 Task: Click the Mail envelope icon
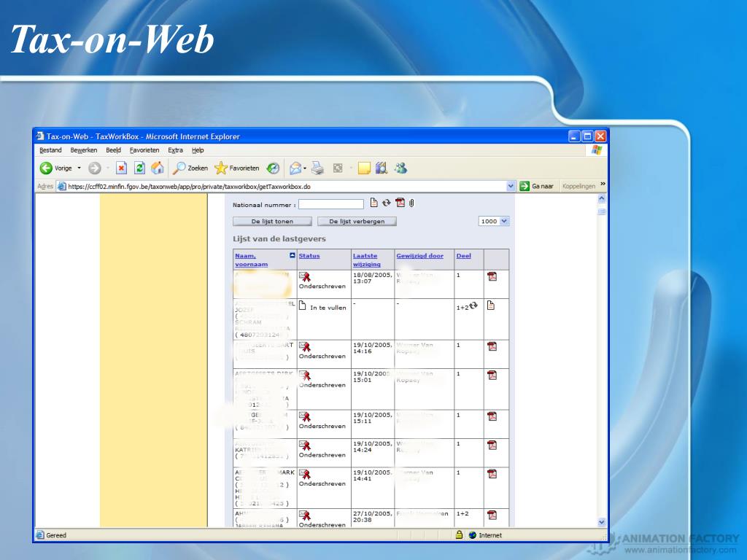pyautogui.click(x=295, y=168)
